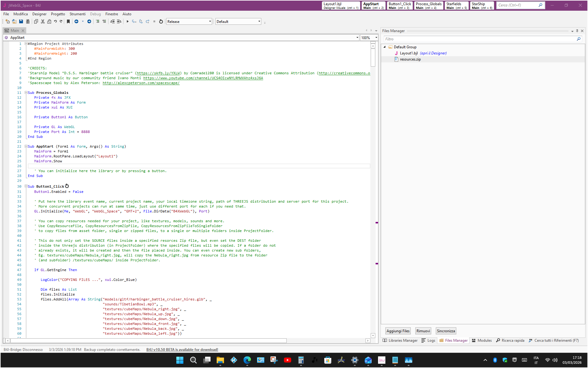Click the Undo toolbar icon
This screenshot has height=368, width=588.
tap(55, 21)
